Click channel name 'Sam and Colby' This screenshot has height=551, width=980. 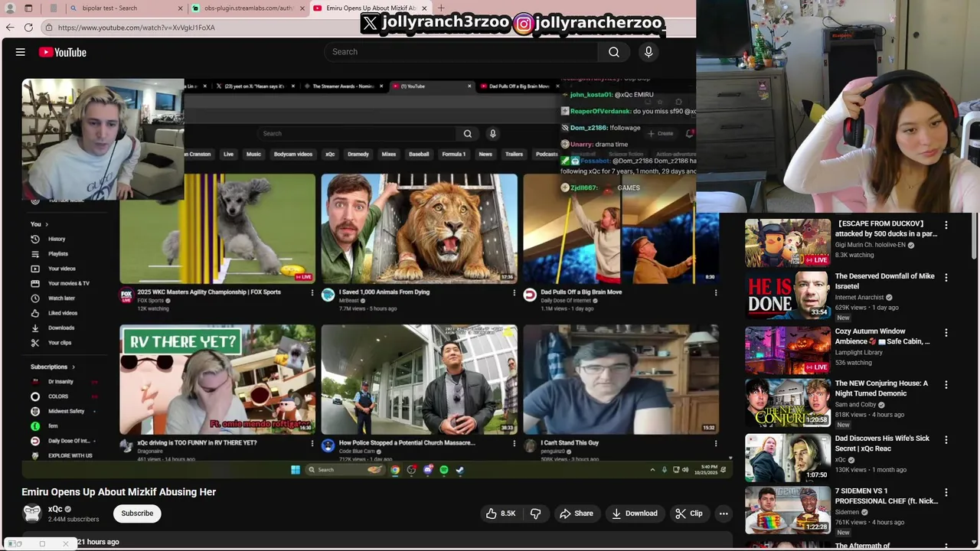(x=856, y=404)
